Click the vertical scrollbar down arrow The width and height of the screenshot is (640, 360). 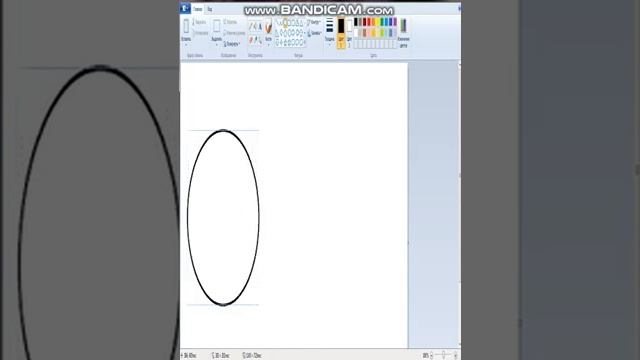[x=460, y=345]
